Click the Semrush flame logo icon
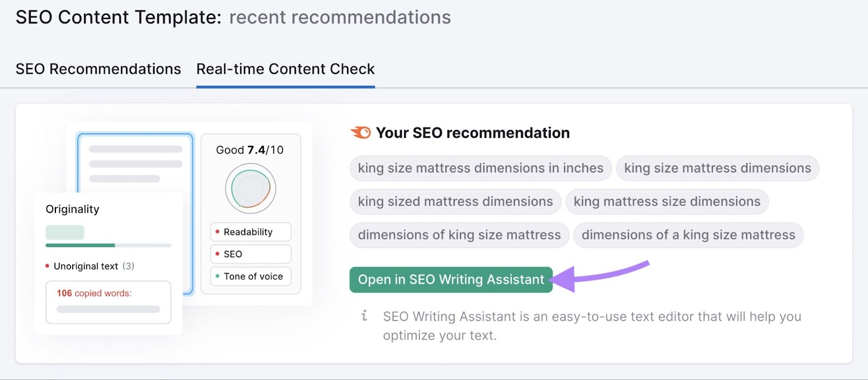 coord(361,132)
